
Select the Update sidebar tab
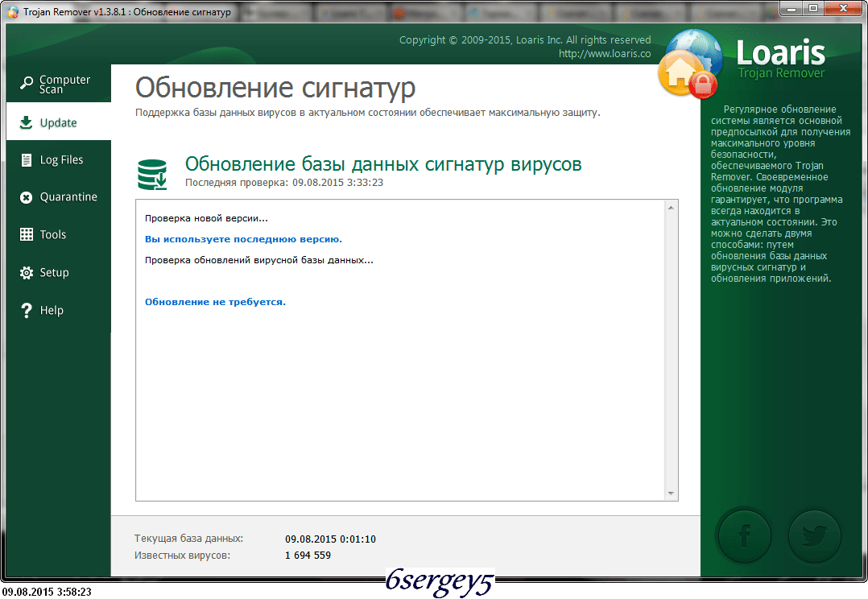[x=59, y=122]
